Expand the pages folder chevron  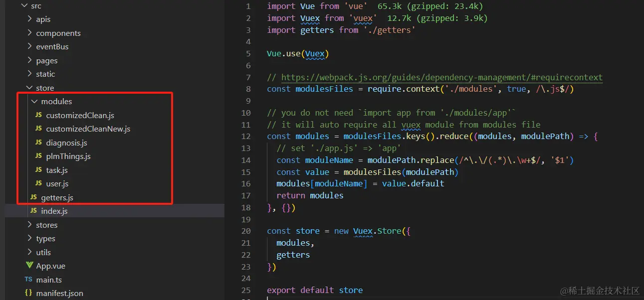(x=29, y=61)
